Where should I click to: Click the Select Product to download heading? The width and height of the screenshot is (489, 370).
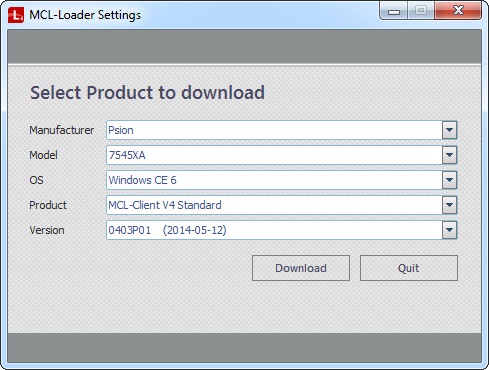pyautogui.click(x=147, y=93)
